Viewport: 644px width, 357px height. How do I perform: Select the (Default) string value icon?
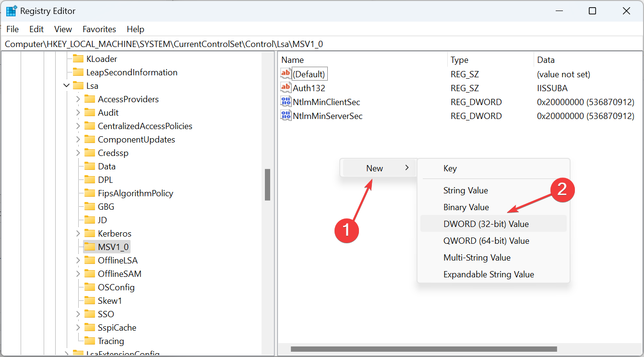pyautogui.click(x=286, y=74)
